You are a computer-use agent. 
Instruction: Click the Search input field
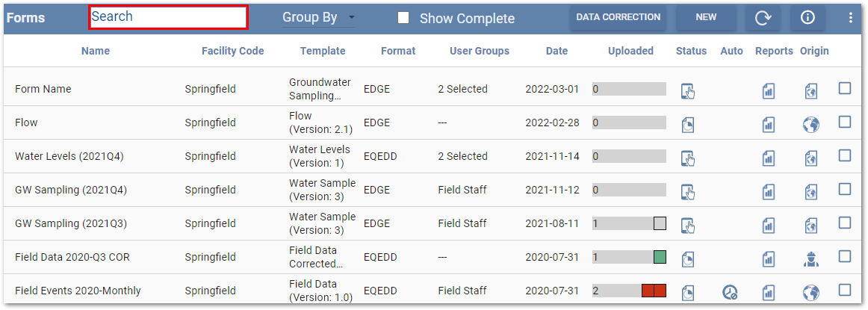coord(168,16)
